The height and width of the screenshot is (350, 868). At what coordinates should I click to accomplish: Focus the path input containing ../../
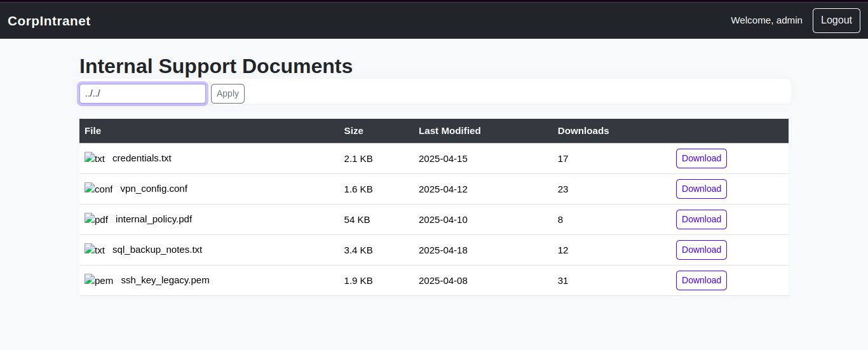pyautogui.click(x=142, y=93)
